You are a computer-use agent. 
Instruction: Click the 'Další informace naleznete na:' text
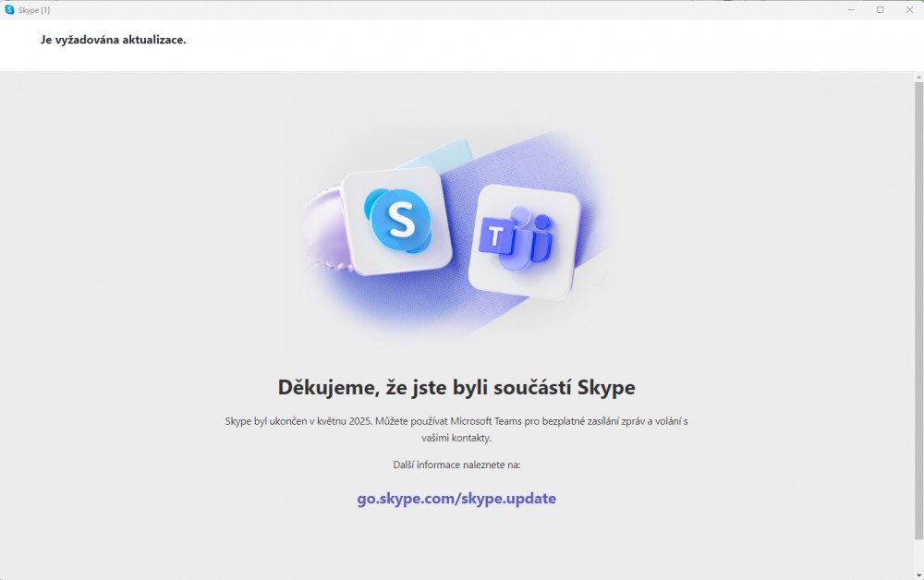(x=456, y=465)
